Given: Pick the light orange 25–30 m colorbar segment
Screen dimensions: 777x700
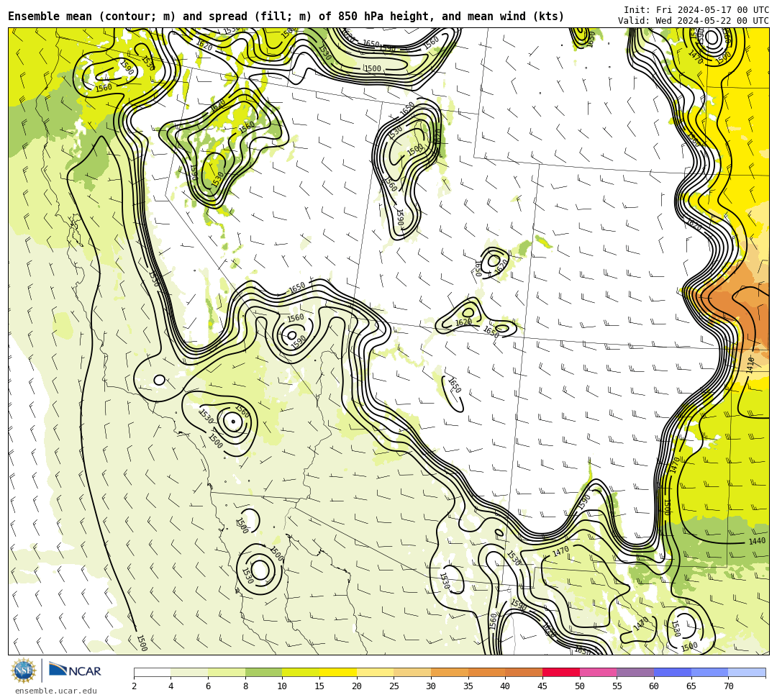Looking at the screenshot, I should click(412, 672).
